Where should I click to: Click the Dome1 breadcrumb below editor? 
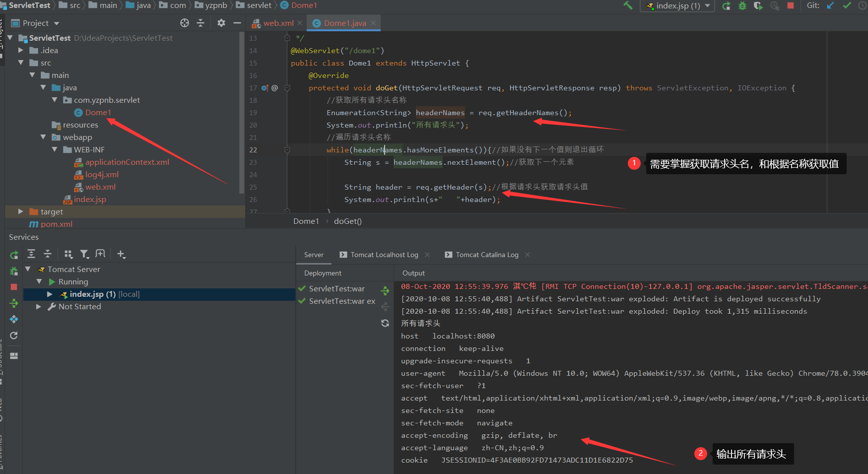click(306, 221)
